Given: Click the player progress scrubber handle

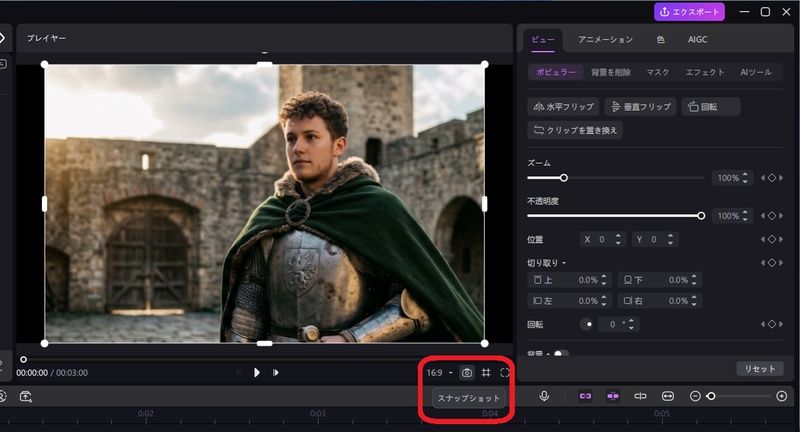Looking at the screenshot, I should pos(23,360).
